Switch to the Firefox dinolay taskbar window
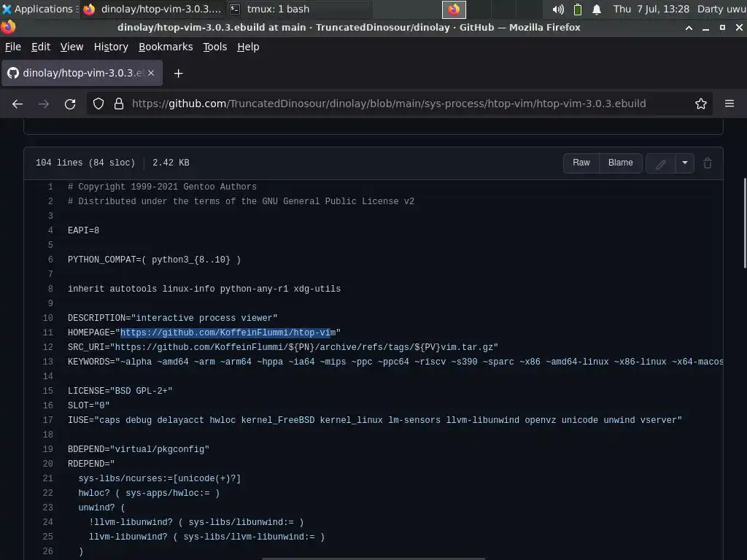The height and width of the screenshot is (560, 747). [x=153, y=9]
